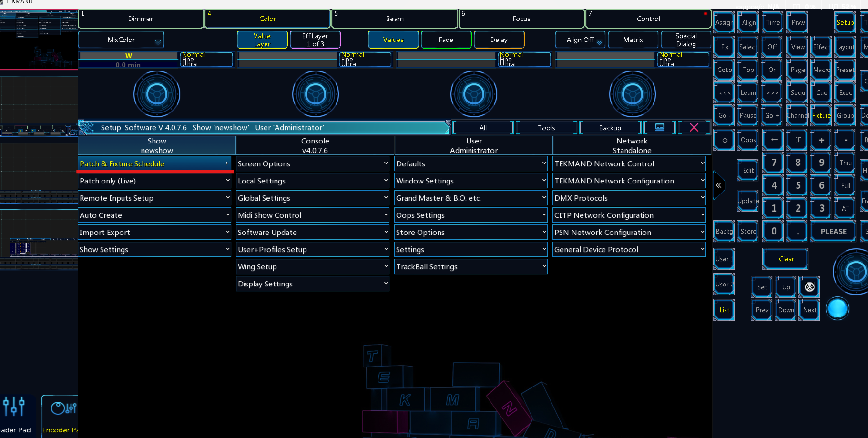Open the Wing Setup entry
Image resolution: width=868 pixels, height=438 pixels.
click(x=313, y=266)
